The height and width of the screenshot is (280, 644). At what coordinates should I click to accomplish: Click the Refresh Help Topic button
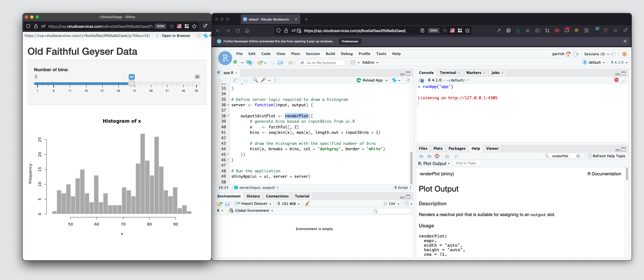(x=606, y=156)
